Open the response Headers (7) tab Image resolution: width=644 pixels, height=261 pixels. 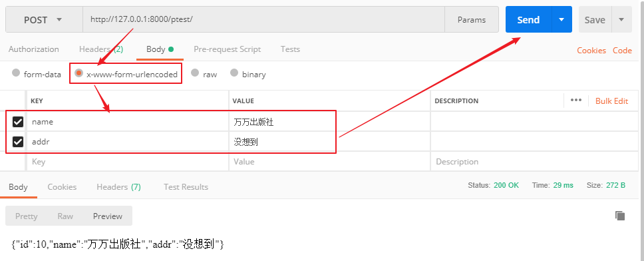[x=118, y=187]
